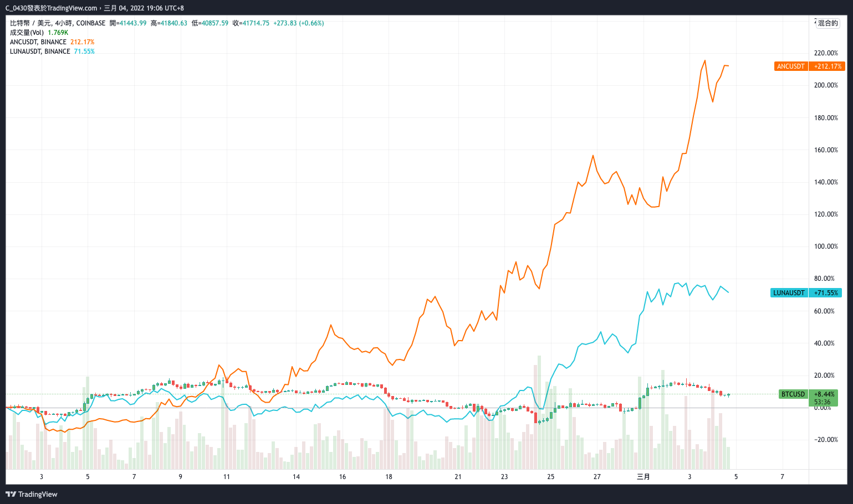Viewport: 853px width, 504px height.
Task: Select the cyan LUNAUSDT price label
Action: [x=789, y=292]
